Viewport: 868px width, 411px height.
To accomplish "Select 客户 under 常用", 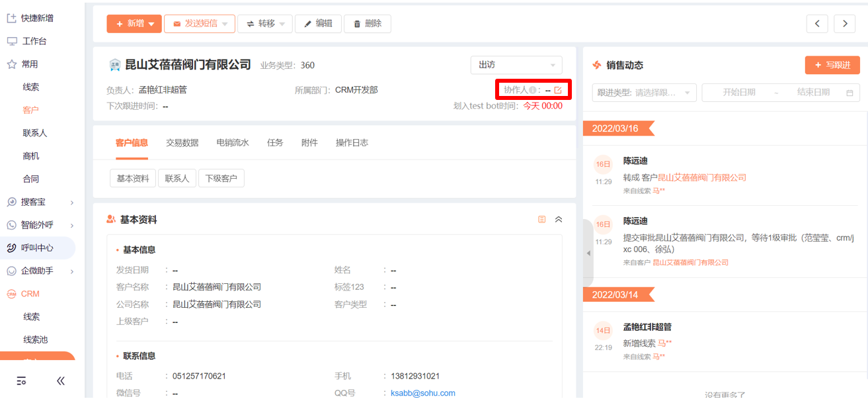I will 31,110.
